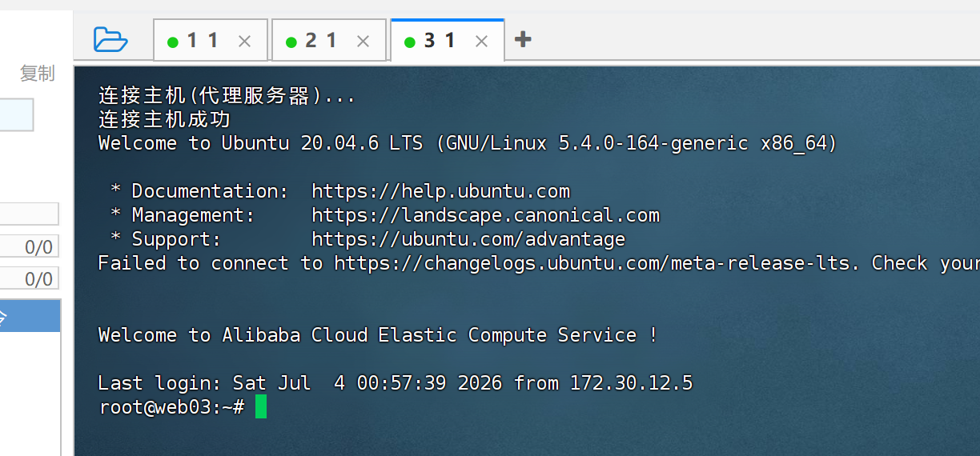The height and width of the screenshot is (456, 980).
Task: Switch to the "1 1" tab
Action: [x=203, y=40]
